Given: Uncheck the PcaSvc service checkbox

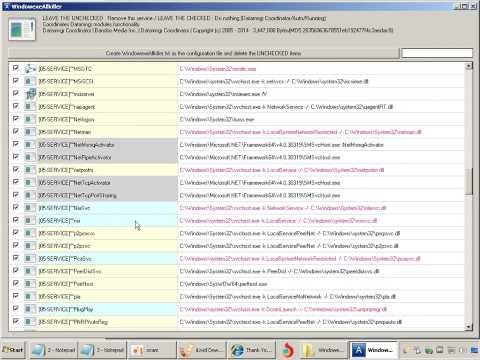Looking at the screenshot, I should pos(16,258).
